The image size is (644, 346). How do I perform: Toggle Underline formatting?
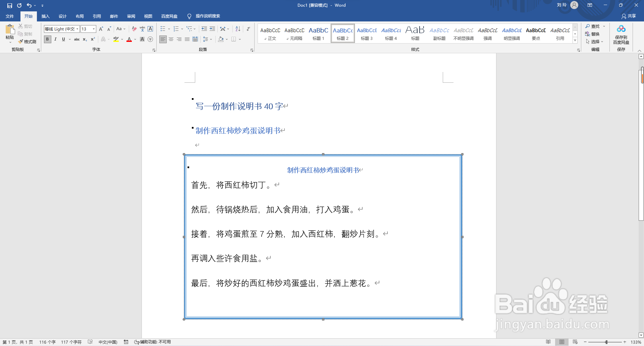63,39
